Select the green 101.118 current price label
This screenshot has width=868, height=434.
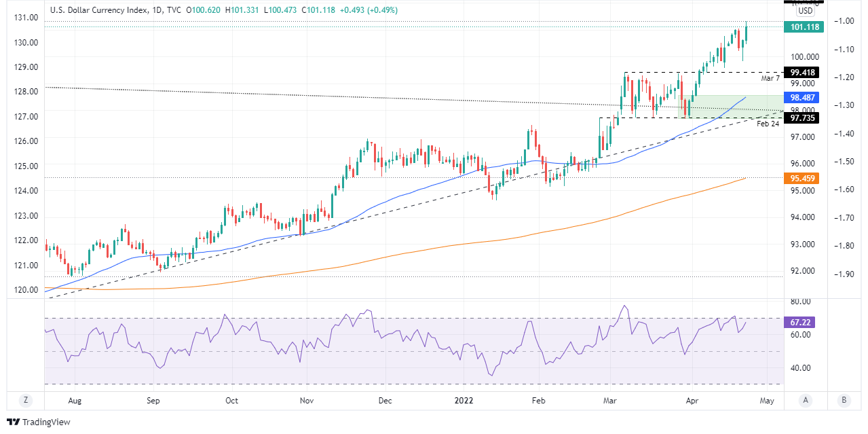tap(800, 27)
